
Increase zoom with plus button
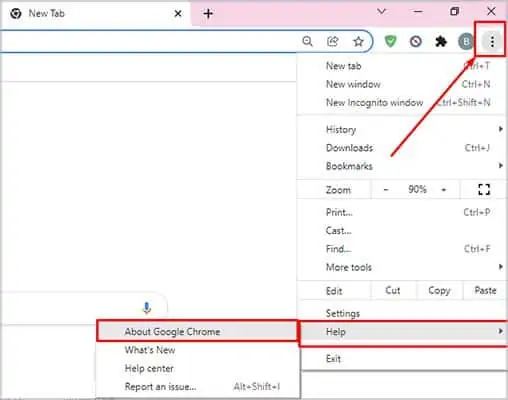click(x=444, y=190)
